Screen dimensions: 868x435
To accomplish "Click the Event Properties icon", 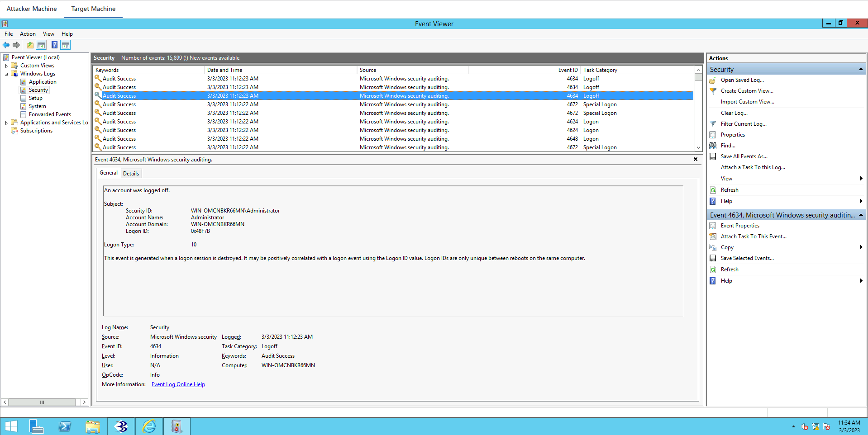I will (x=713, y=226).
